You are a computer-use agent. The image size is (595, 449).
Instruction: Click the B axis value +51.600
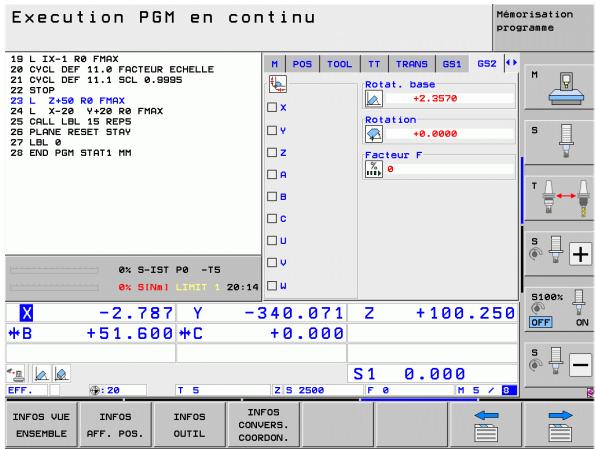[129, 333]
